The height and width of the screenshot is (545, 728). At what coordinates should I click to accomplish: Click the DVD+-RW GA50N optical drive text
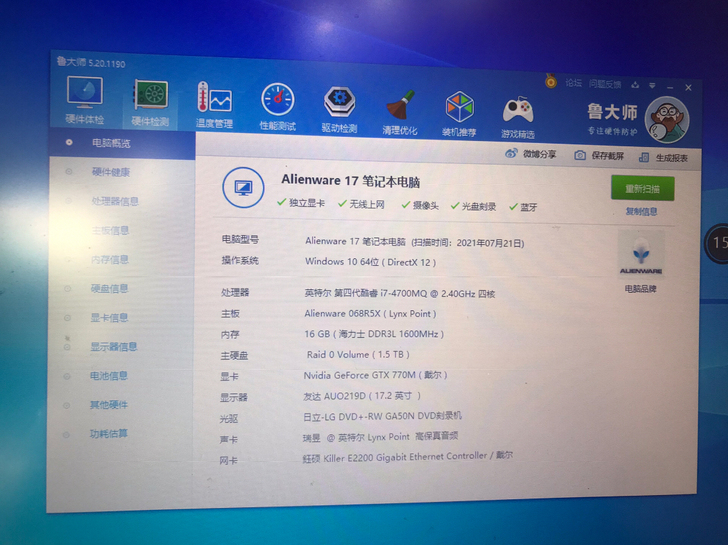tap(382, 416)
